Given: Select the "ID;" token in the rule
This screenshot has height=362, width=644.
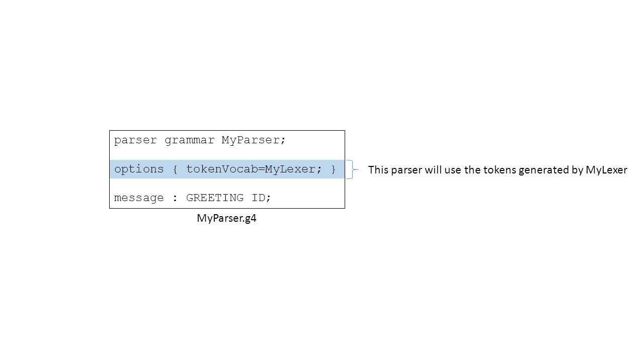Looking at the screenshot, I should pos(261,198).
